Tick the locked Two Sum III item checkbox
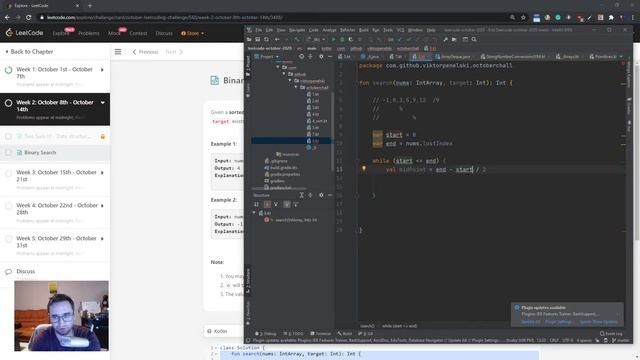The height and width of the screenshot is (360, 640). click(x=8, y=136)
